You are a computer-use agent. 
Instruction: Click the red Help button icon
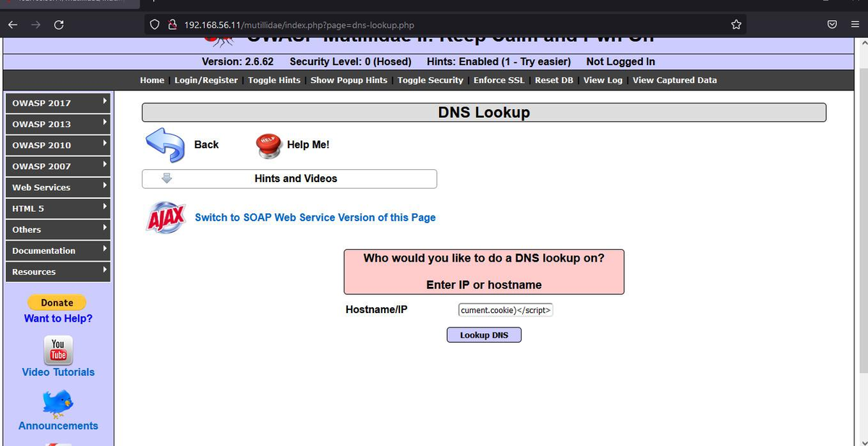[x=268, y=145]
